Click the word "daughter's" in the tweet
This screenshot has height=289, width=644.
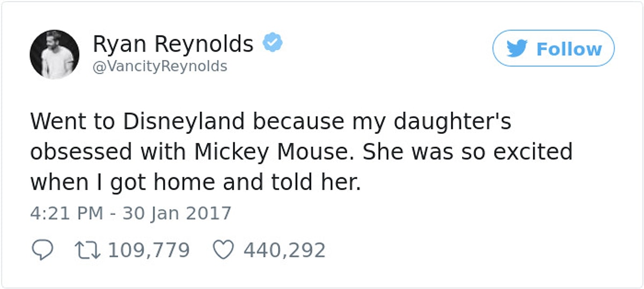point(452,122)
